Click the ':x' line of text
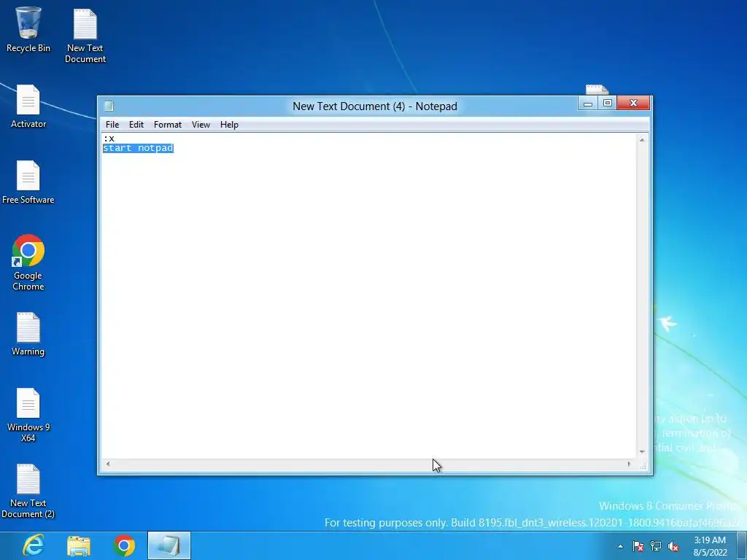Viewport: 747px width, 560px height. pyautogui.click(x=109, y=139)
